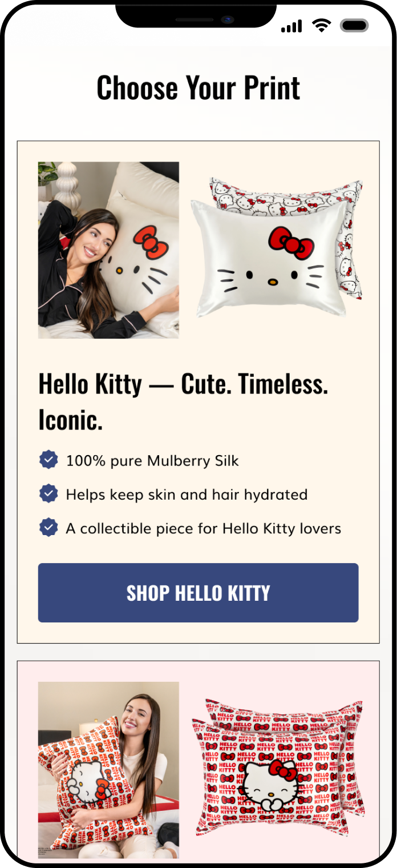
Task: Click the cellular signal bars icon
Action: pyautogui.click(x=291, y=26)
